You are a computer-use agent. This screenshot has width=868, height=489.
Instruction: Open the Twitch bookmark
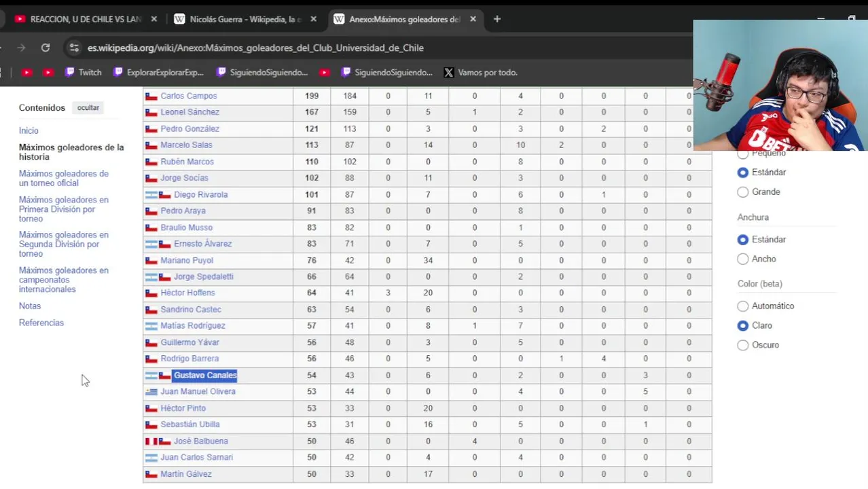pos(83,73)
